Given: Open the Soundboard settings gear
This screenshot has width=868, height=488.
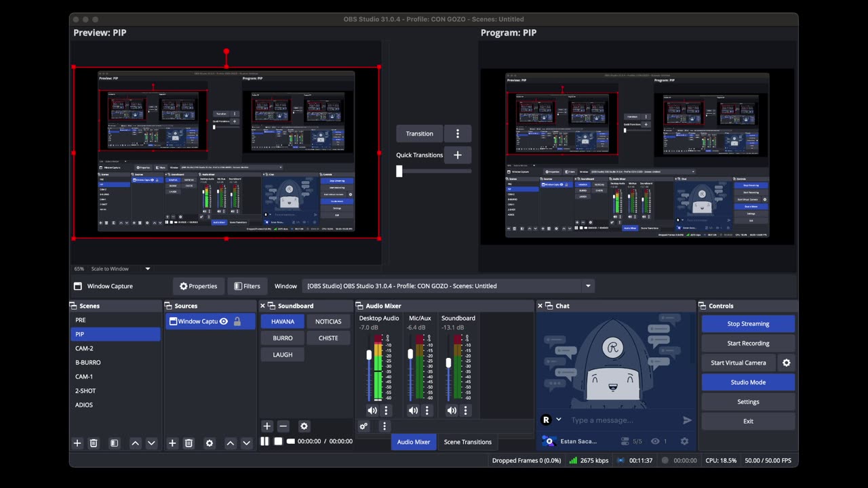Looking at the screenshot, I should 304,426.
